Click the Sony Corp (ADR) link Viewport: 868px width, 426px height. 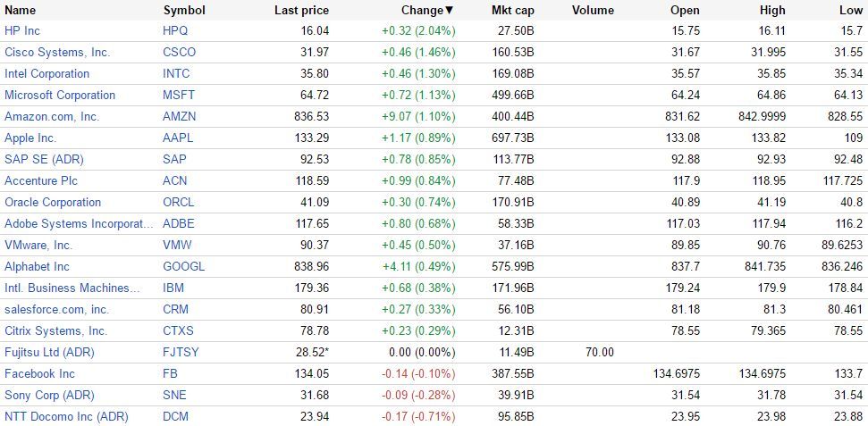click(49, 395)
